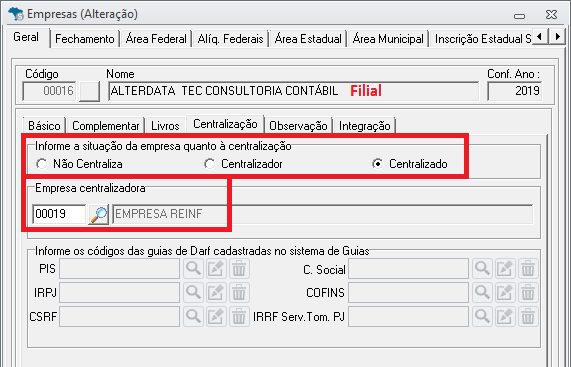Search the C. Social guide code
This screenshot has width=571, height=367.
coord(482,269)
